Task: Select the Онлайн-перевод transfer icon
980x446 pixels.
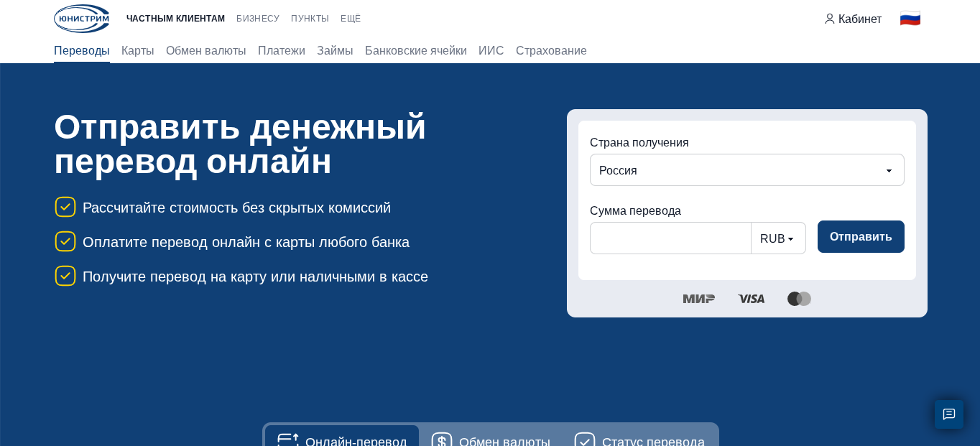Action: coord(288,441)
